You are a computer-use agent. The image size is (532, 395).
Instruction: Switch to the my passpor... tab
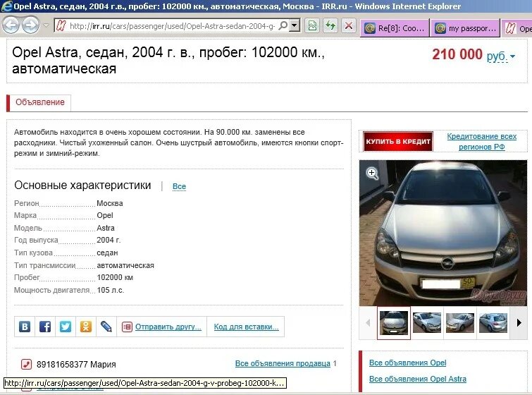click(465, 28)
